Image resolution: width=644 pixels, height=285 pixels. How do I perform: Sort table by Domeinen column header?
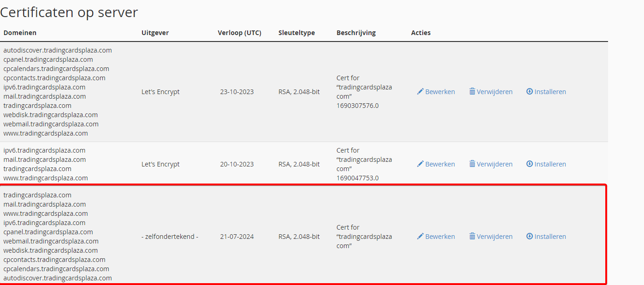(x=20, y=33)
